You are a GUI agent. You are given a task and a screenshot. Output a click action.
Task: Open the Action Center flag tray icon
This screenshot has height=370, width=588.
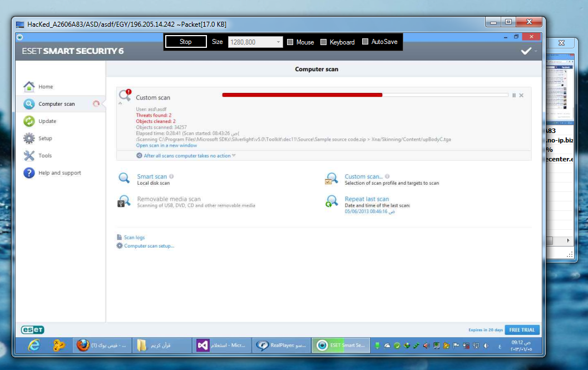[x=456, y=346]
